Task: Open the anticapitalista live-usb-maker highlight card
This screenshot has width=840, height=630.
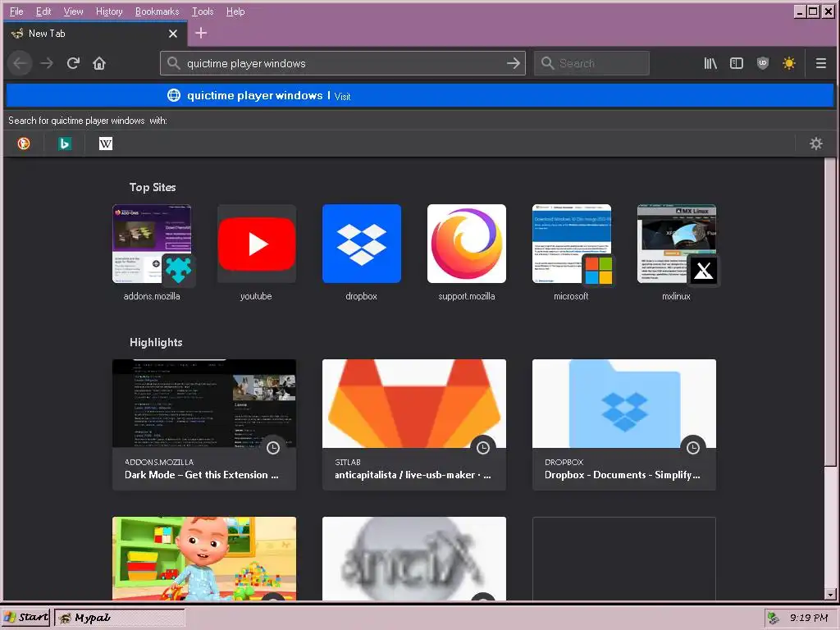Action: click(x=414, y=425)
